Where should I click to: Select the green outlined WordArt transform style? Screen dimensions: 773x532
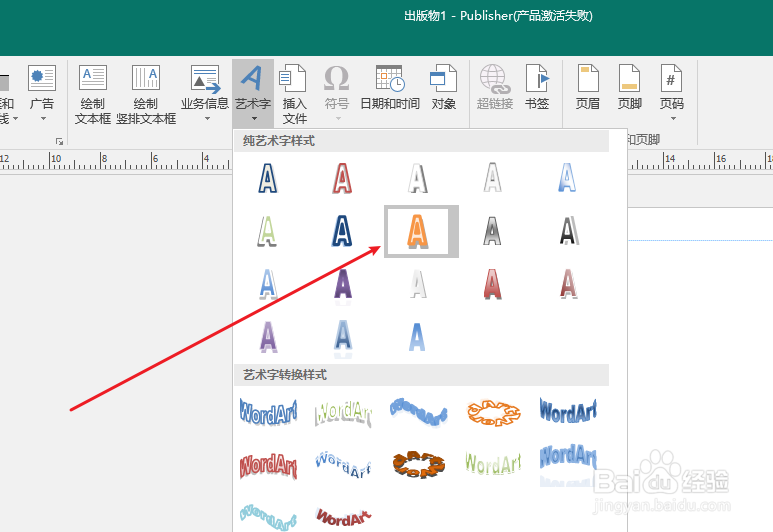(343, 413)
